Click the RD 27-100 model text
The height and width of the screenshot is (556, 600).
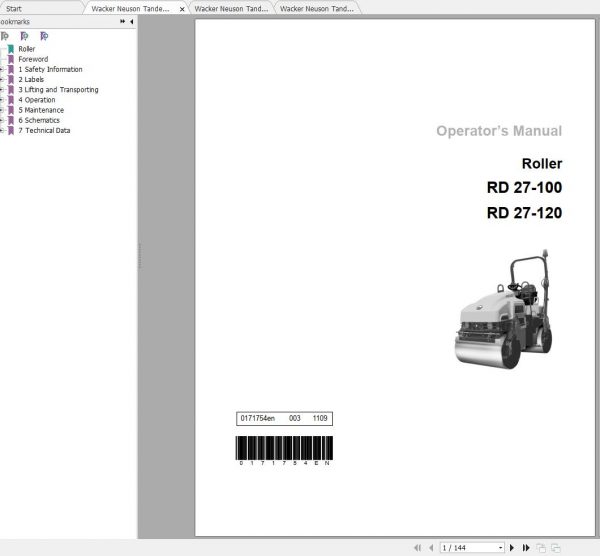click(524, 188)
